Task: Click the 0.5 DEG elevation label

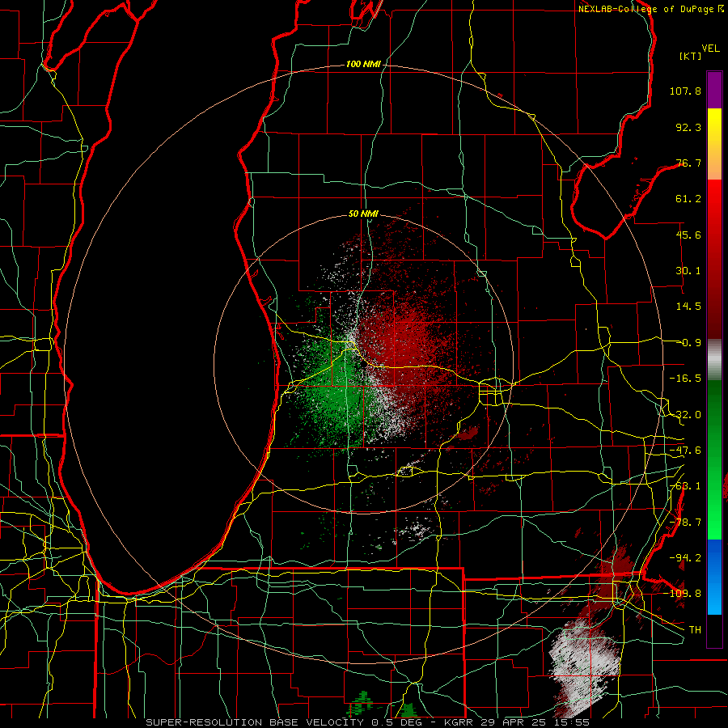Action: pos(396,722)
